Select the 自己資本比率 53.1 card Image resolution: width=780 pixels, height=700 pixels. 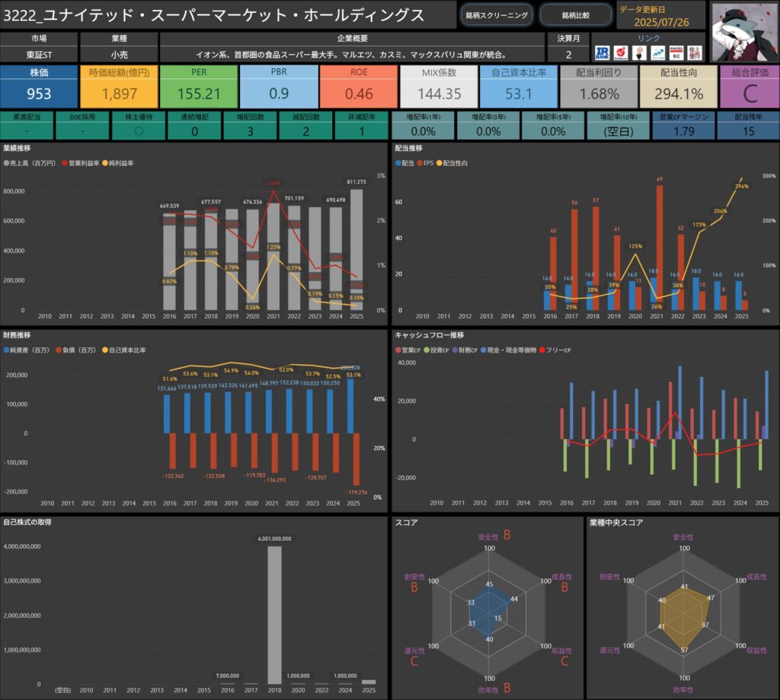(x=519, y=86)
